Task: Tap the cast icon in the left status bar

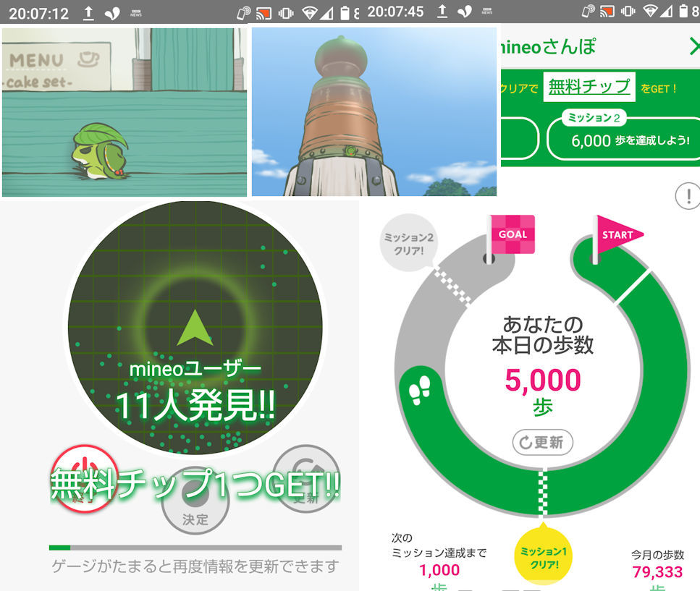Action: coord(263,13)
